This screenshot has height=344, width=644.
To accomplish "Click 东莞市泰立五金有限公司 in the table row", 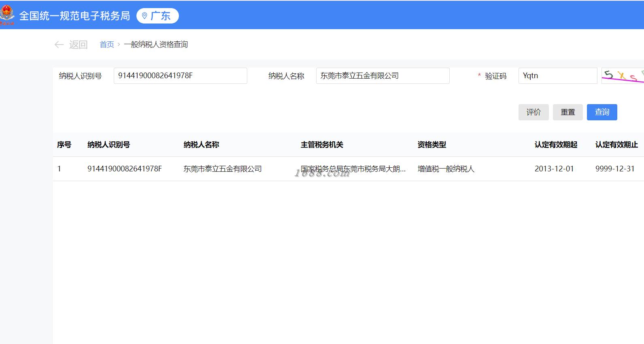I will pos(223,169).
